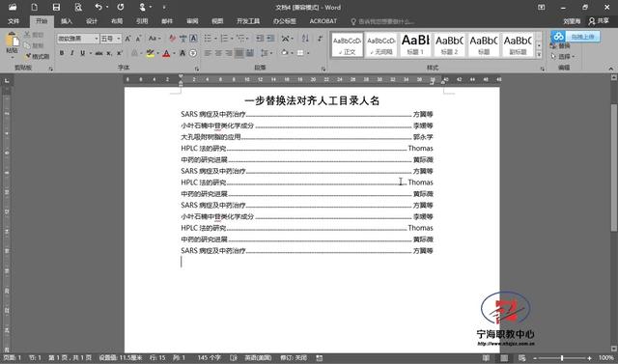Screen dimensions: 618x364
Task: Click the Redo icon
Action: click(121, 7)
